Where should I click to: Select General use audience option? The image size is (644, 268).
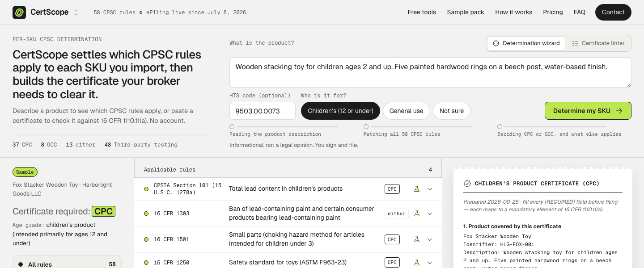pos(406,111)
